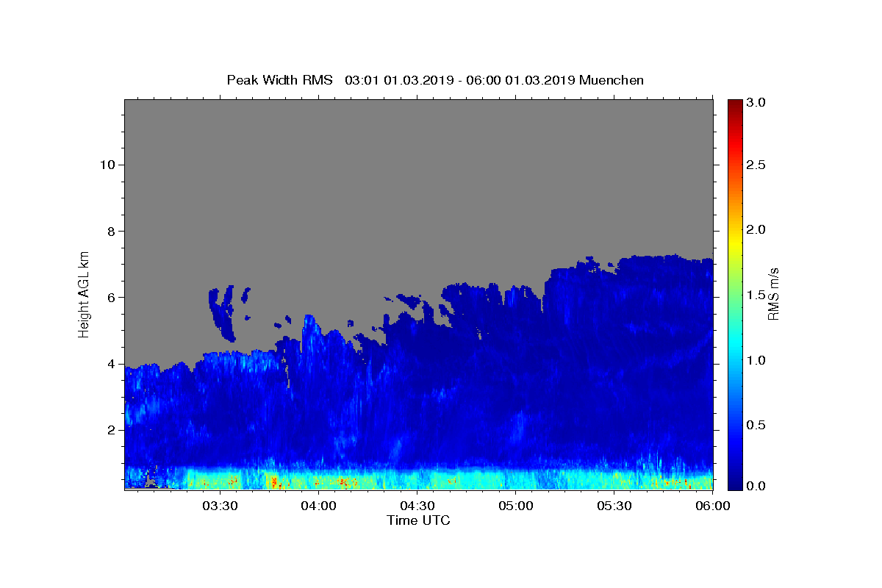Click the colorbar value 1.0

tap(756, 360)
